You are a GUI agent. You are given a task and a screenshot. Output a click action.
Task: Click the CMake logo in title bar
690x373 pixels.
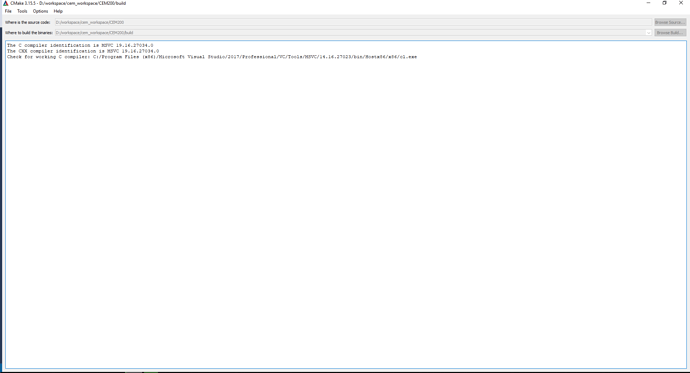tap(6, 3)
